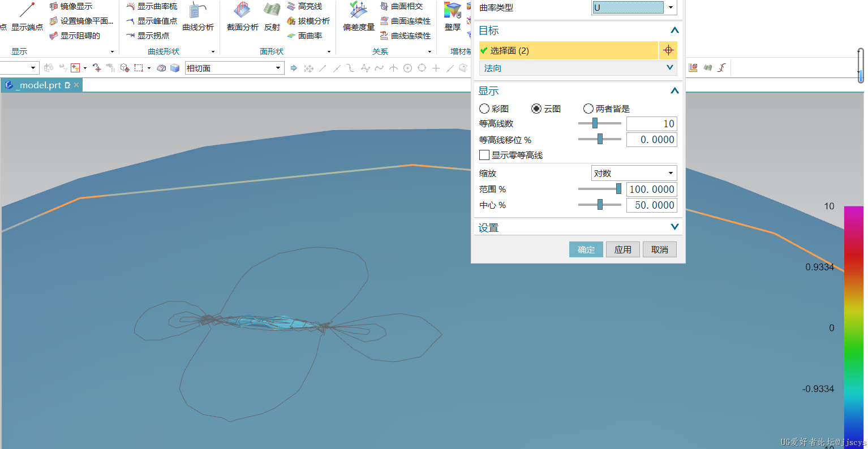Click the dotted rectangle selection icon
This screenshot has width=868, height=449.
139,68
